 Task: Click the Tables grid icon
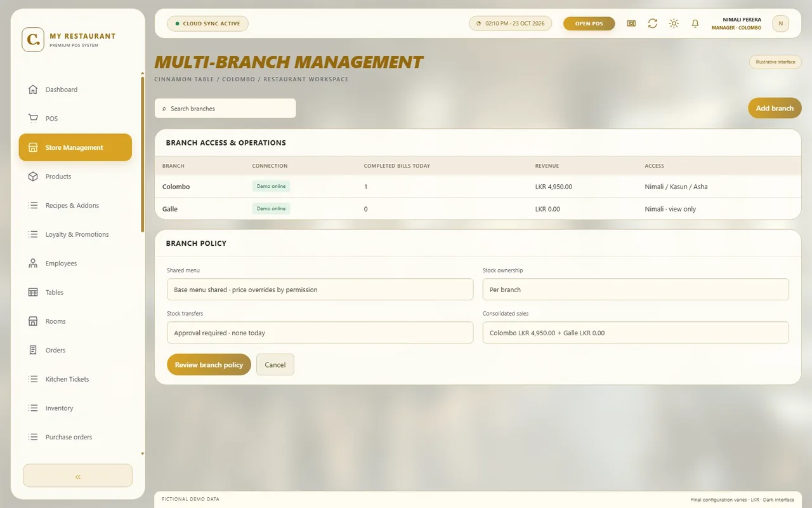tap(33, 292)
